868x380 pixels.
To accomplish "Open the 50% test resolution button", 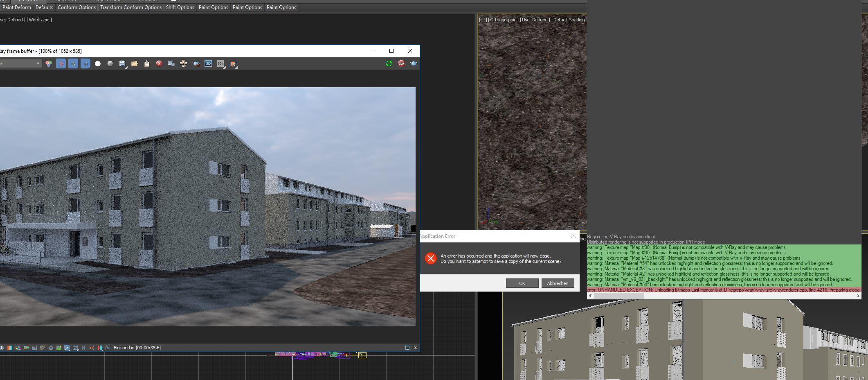I will point(221,63).
